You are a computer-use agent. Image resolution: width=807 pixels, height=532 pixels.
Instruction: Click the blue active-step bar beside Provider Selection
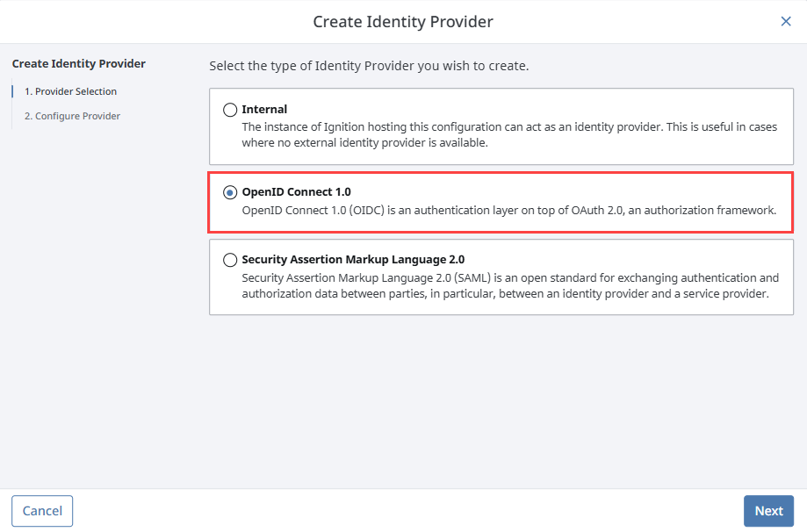(12, 91)
